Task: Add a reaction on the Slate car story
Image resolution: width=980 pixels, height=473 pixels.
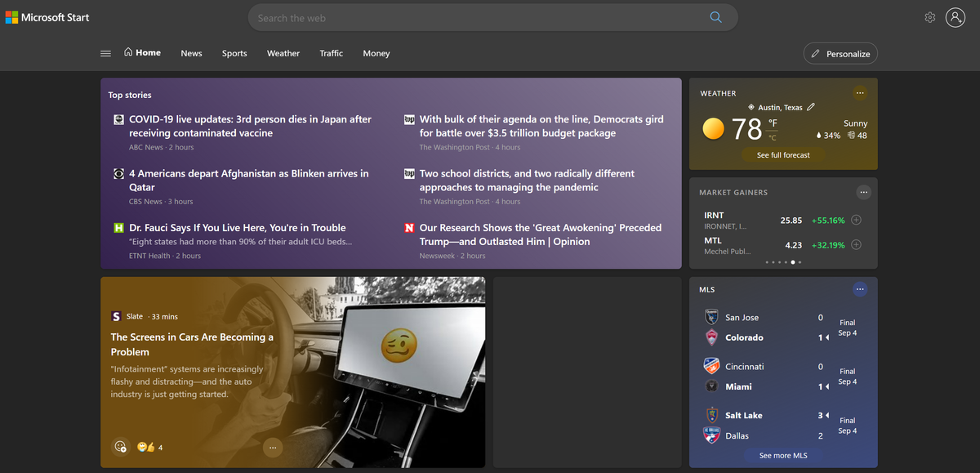Action: [120, 447]
